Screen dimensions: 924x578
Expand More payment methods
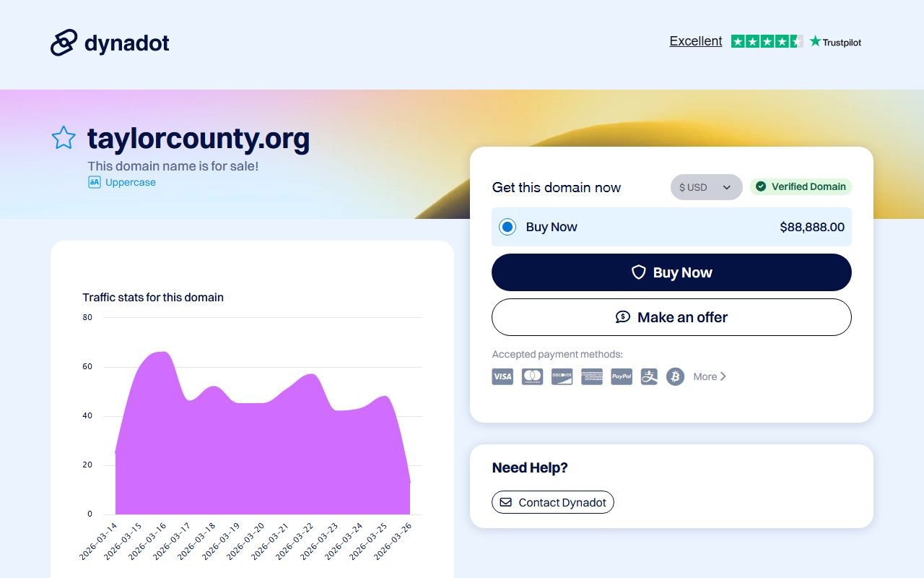pyautogui.click(x=710, y=376)
